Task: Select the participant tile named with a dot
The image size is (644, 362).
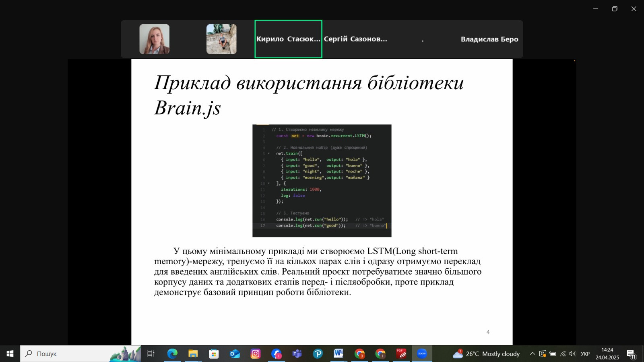Action: click(x=422, y=39)
